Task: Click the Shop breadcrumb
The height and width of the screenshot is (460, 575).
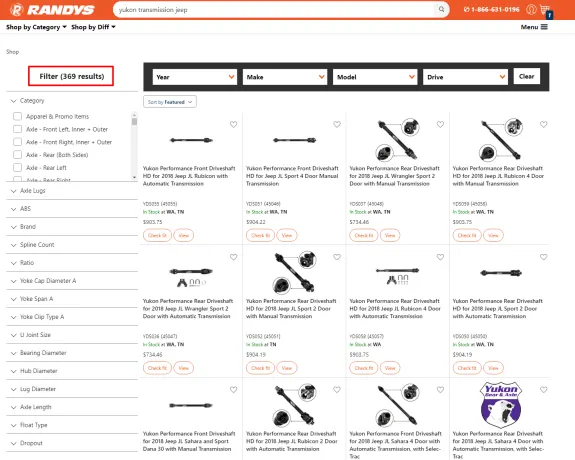Action: pos(12,52)
